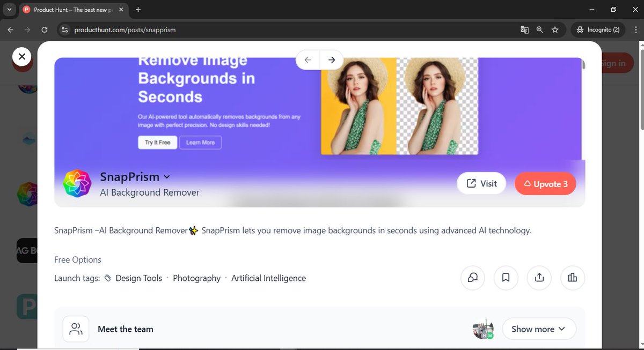Open the comments icon for SnapPrism

(472, 278)
